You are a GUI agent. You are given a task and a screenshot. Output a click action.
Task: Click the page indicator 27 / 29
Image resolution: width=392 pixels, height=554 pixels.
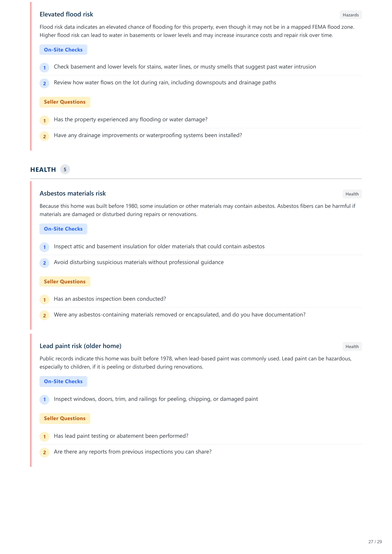tap(375, 542)
